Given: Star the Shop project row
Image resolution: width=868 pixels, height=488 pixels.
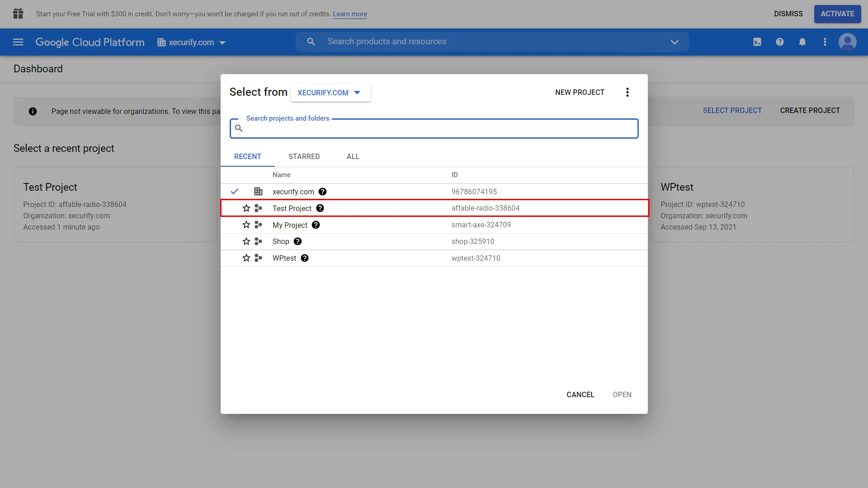Looking at the screenshot, I should pos(246,241).
